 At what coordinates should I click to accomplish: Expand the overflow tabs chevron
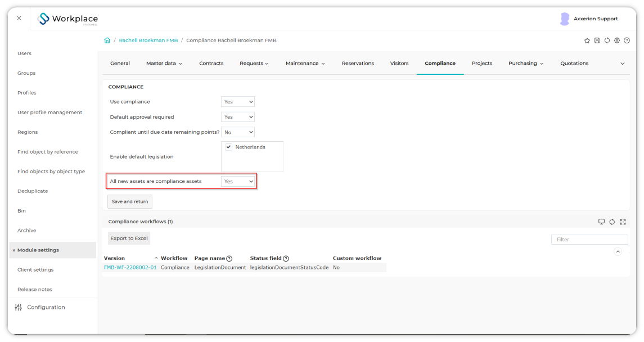(622, 64)
